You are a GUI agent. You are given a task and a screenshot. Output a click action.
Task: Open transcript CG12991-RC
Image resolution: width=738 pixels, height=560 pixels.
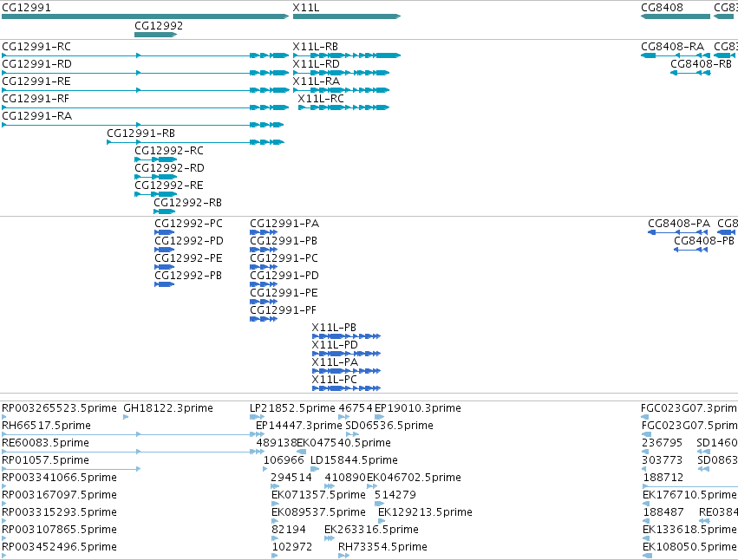(36, 47)
